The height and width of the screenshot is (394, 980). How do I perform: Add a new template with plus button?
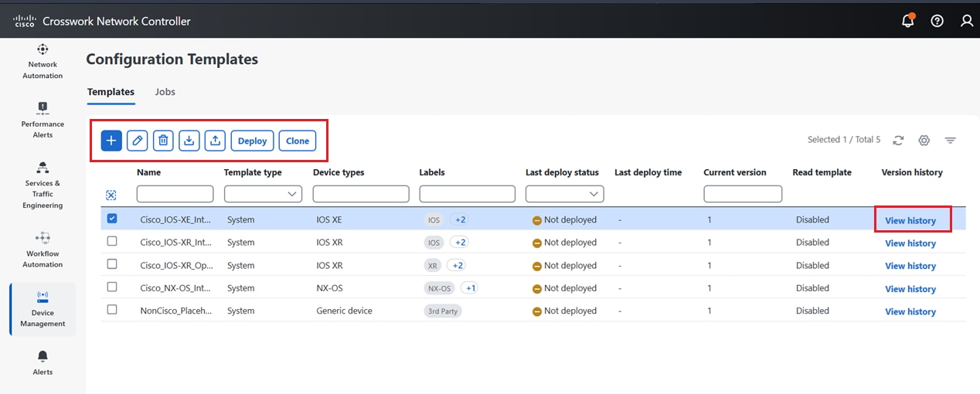111,140
